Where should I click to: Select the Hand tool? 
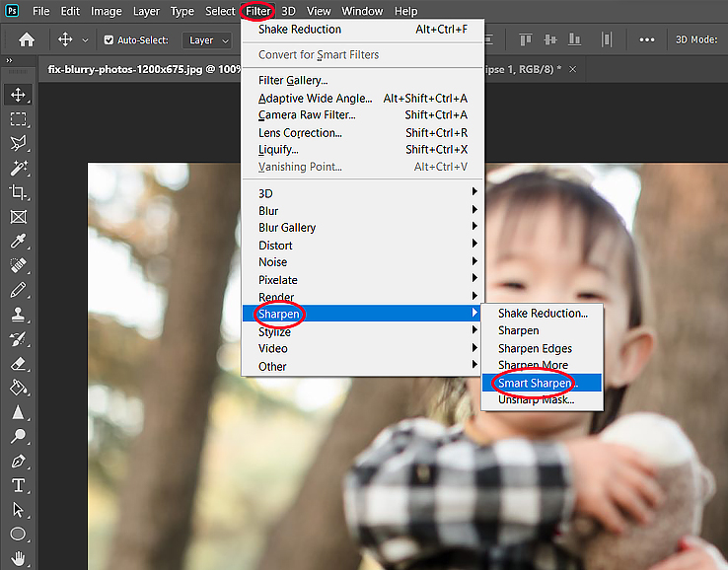[18, 558]
